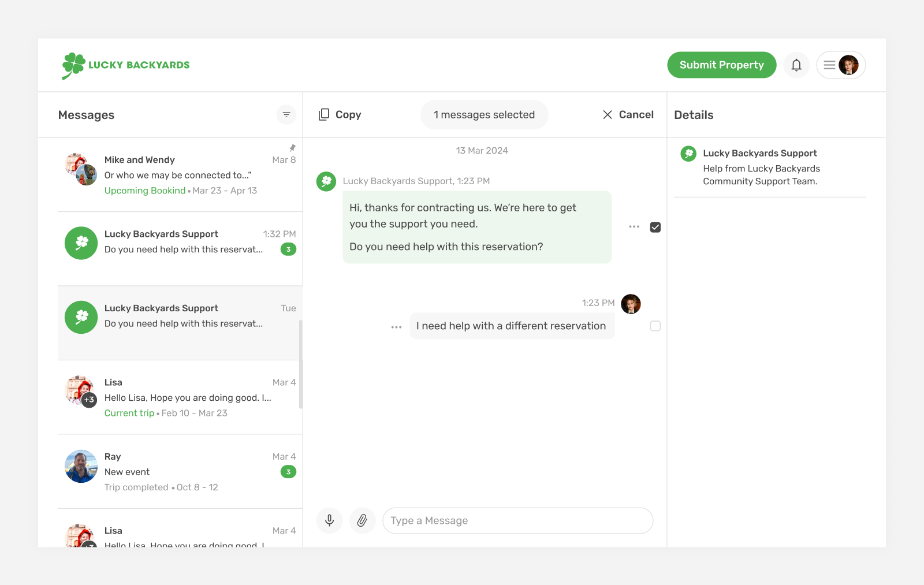Click 'Help from Lucky Backyards Community Support Team' text
924x585 pixels.
(762, 175)
